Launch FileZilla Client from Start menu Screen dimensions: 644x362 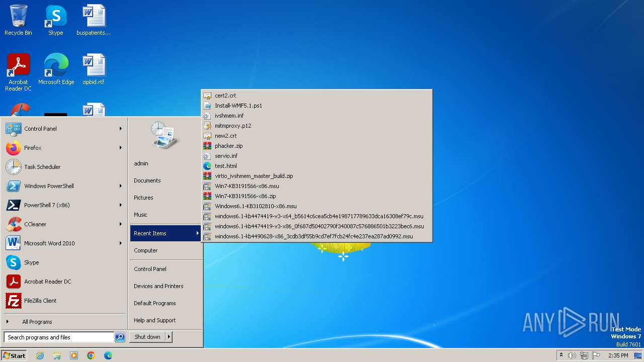pos(64,301)
